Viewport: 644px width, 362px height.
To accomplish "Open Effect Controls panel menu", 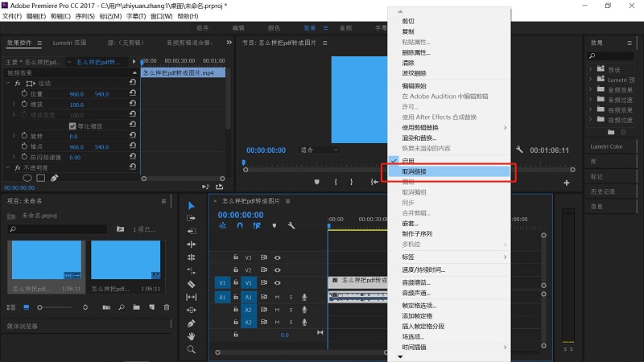I will tap(39, 43).
